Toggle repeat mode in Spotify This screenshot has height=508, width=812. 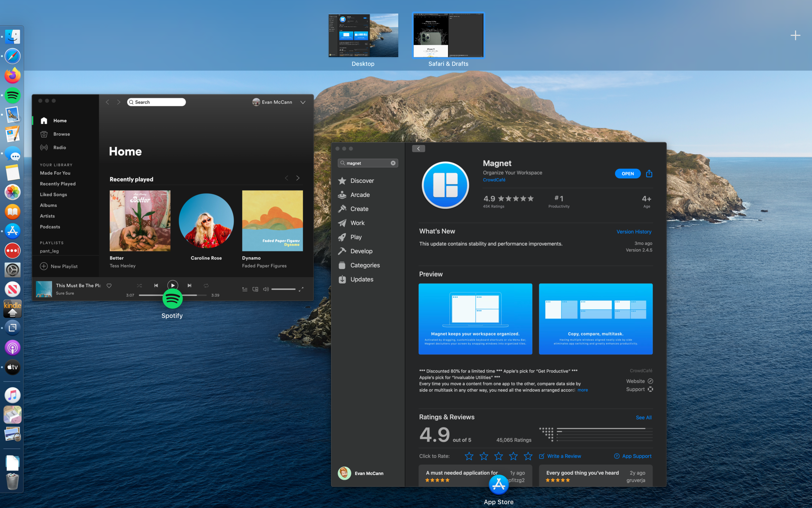(206, 285)
